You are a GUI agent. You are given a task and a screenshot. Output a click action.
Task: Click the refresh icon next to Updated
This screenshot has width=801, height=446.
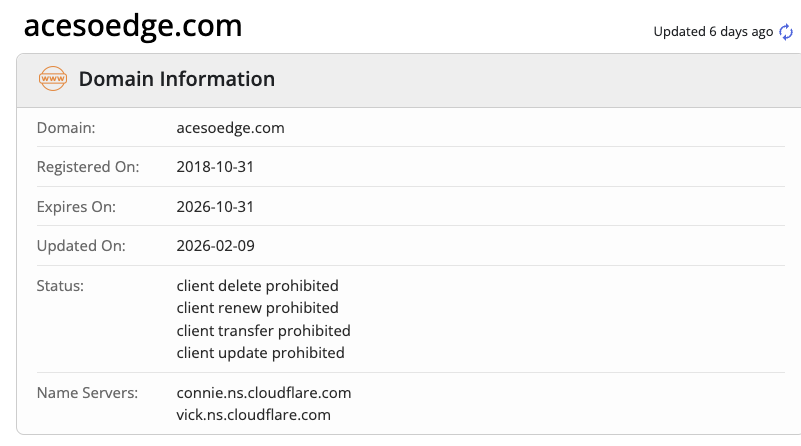[786, 32]
